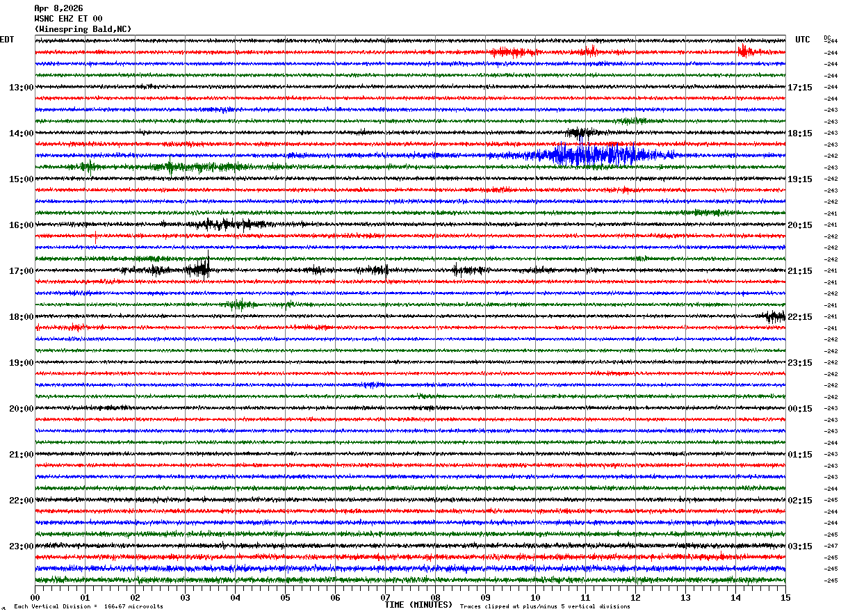Click minute 01 on the bottom axis
This screenshot has height=616, width=841.
pyautogui.click(x=85, y=597)
